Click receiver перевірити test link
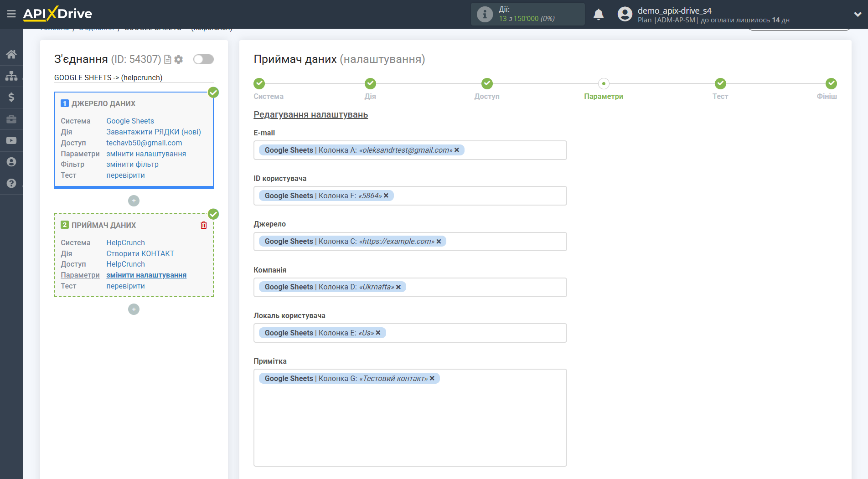Image resolution: width=868 pixels, height=479 pixels. [125, 286]
